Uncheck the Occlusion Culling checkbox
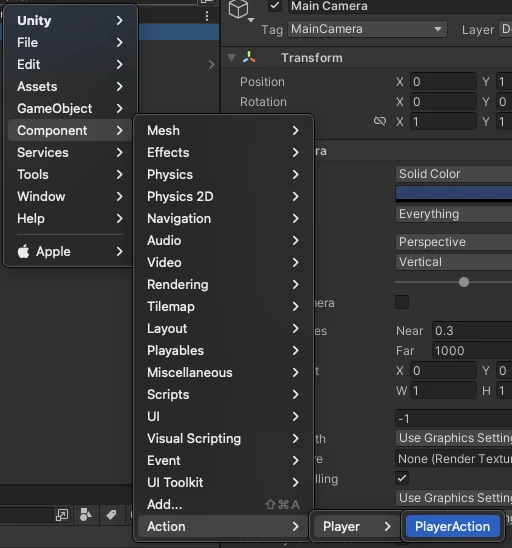This screenshot has width=512, height=548. coord(402,478)
